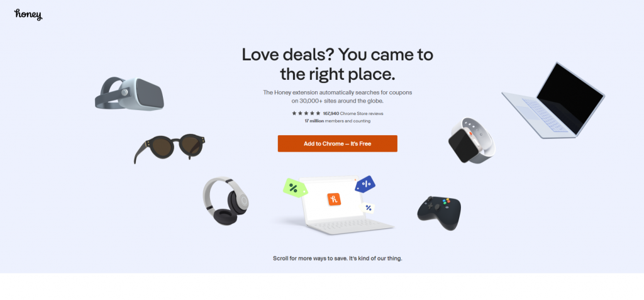Click Add to Chrome — It's Free button
644x300 pixels.
(338, 144)
